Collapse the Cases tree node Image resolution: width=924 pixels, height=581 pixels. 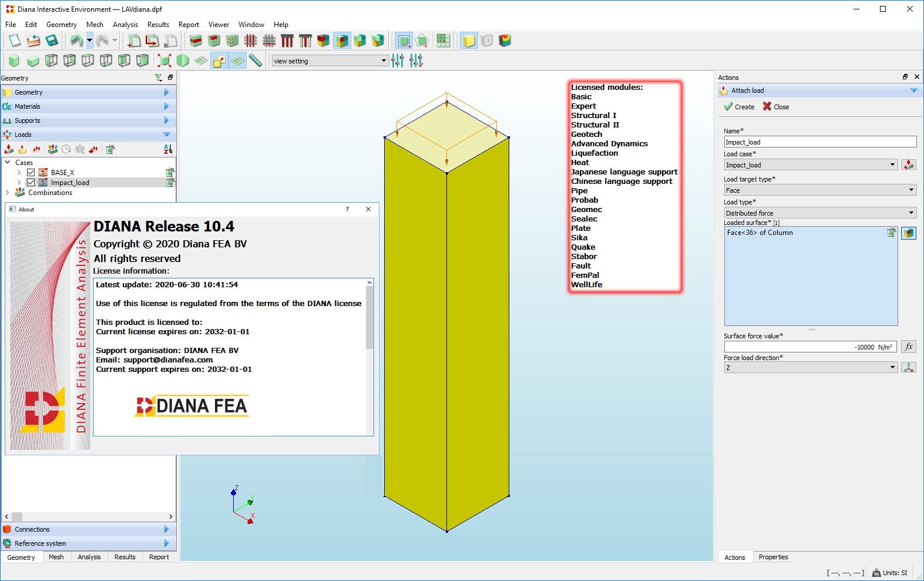[8, 163]
